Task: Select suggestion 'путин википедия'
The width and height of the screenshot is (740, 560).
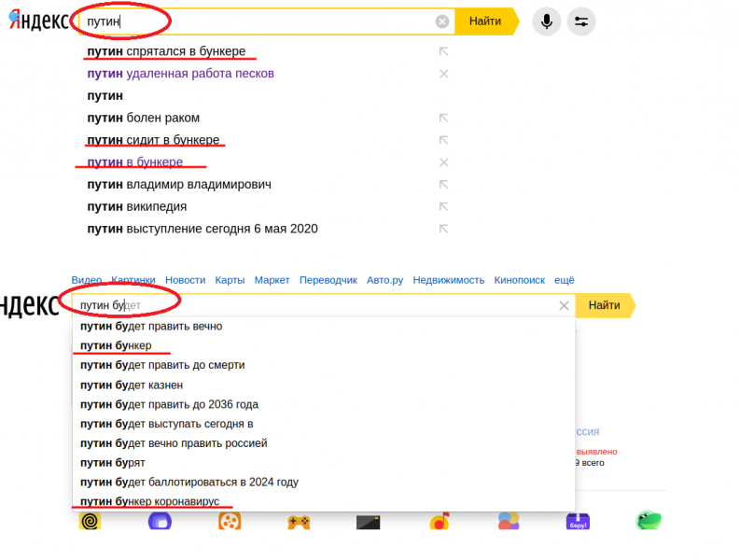Action: [x=137, y=206]
